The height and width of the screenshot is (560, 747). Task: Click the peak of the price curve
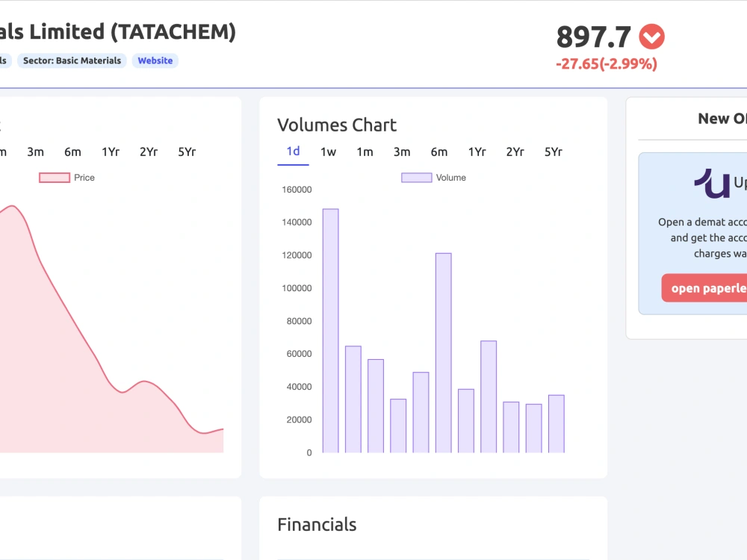tap(13, 206)
